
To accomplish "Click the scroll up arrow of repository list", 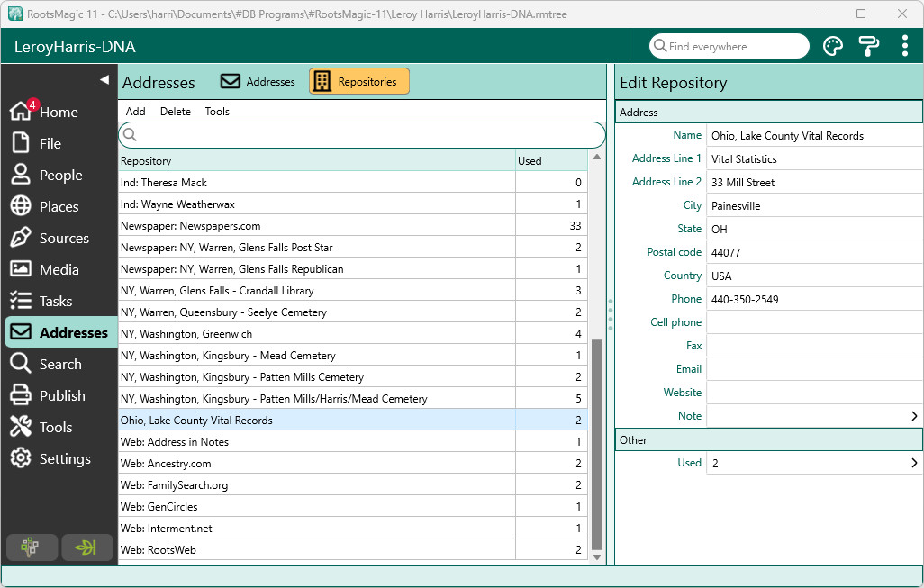I will pos(597,158).
